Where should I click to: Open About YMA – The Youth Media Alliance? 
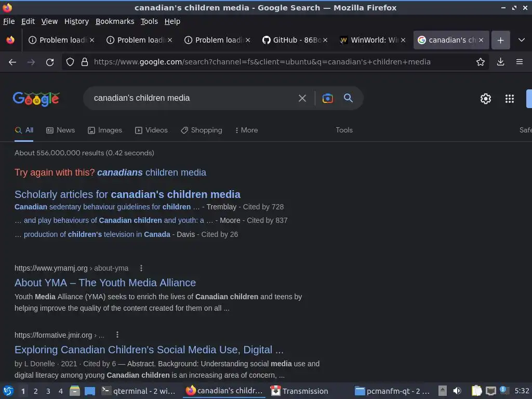(x=105, y=283)
